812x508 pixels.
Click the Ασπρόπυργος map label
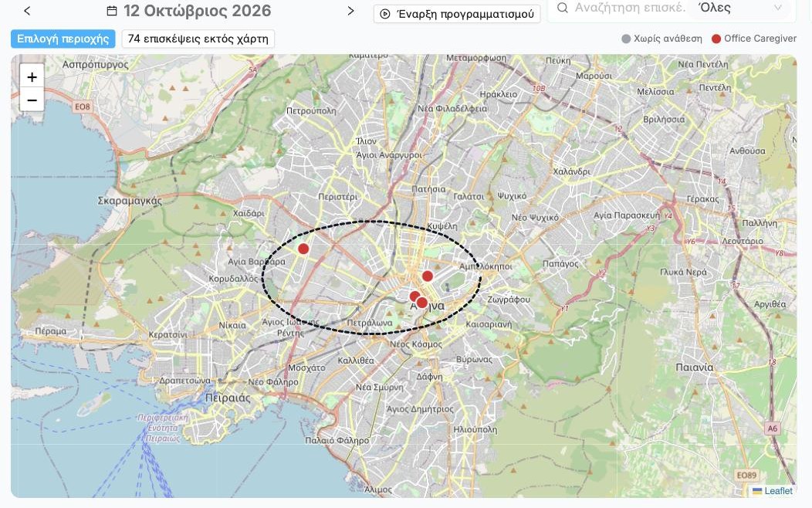(95, 65)
